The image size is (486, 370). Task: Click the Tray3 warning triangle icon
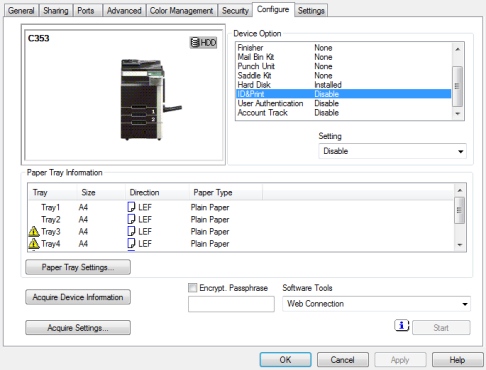(34, 231)
